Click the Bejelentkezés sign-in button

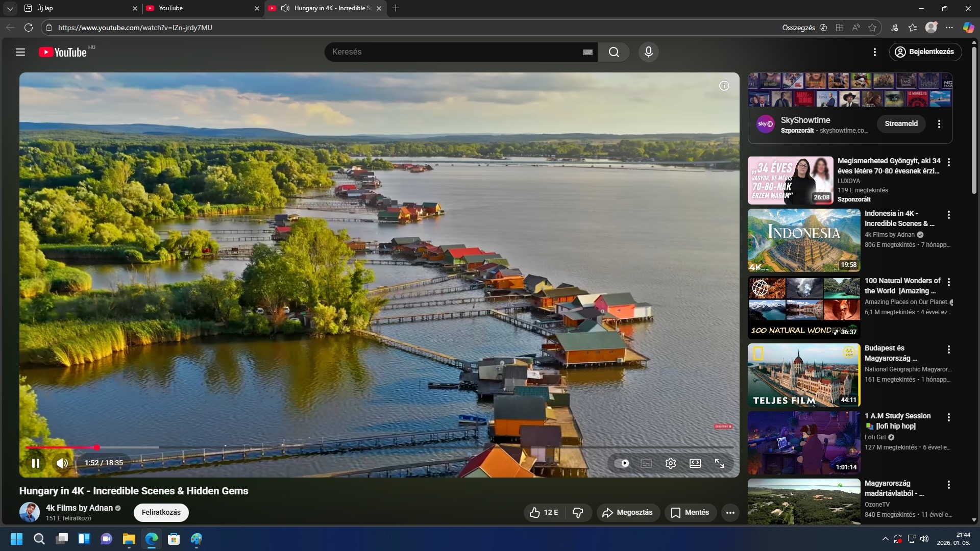coord(925,52)
